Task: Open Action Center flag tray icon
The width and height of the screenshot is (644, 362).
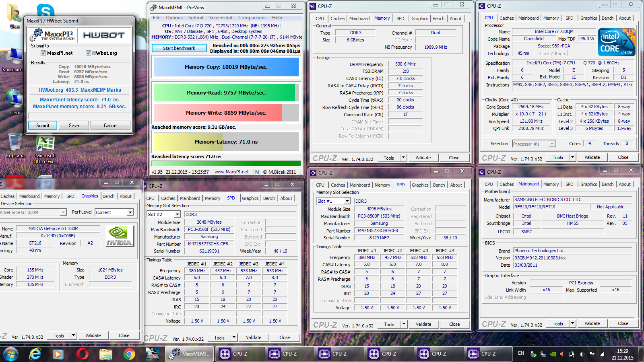Action: tap(591, 354)
